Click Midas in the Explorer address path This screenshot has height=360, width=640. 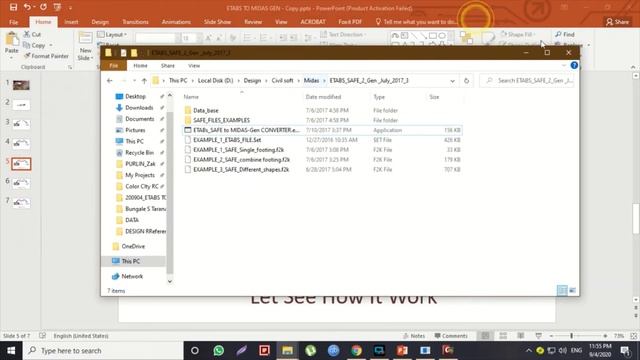(311, 81)
